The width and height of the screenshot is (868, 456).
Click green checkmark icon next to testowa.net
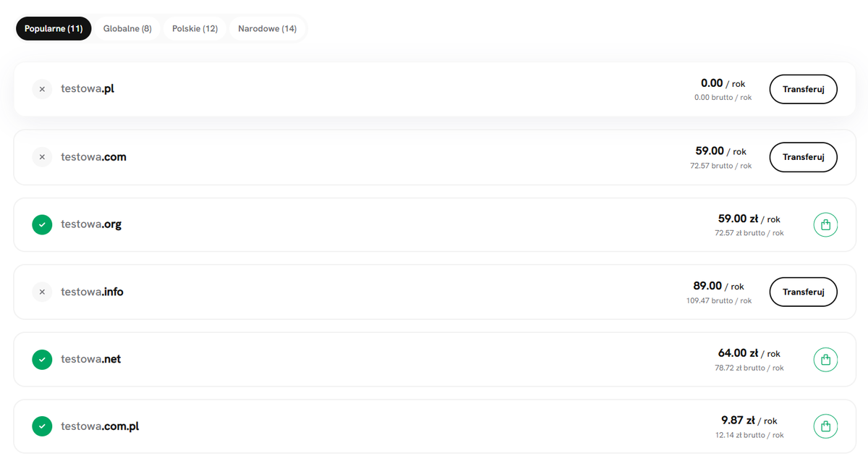tap(42, 359)
